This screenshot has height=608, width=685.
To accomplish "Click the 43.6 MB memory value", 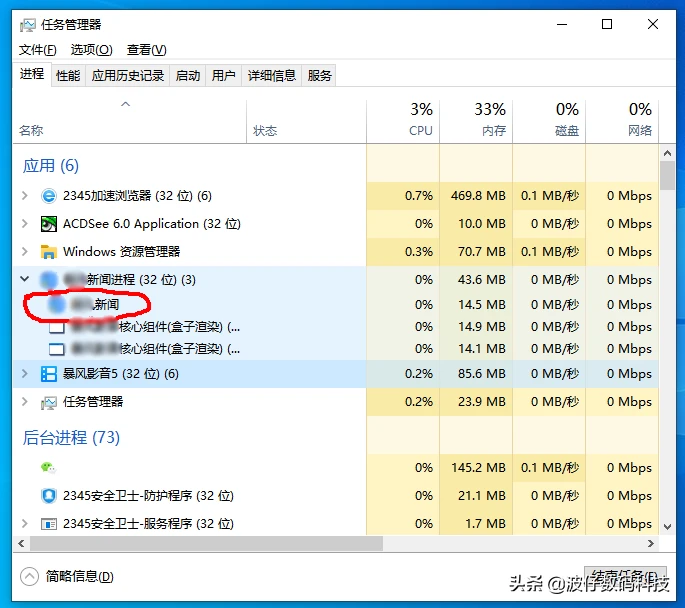I will (x=481, y=280).
